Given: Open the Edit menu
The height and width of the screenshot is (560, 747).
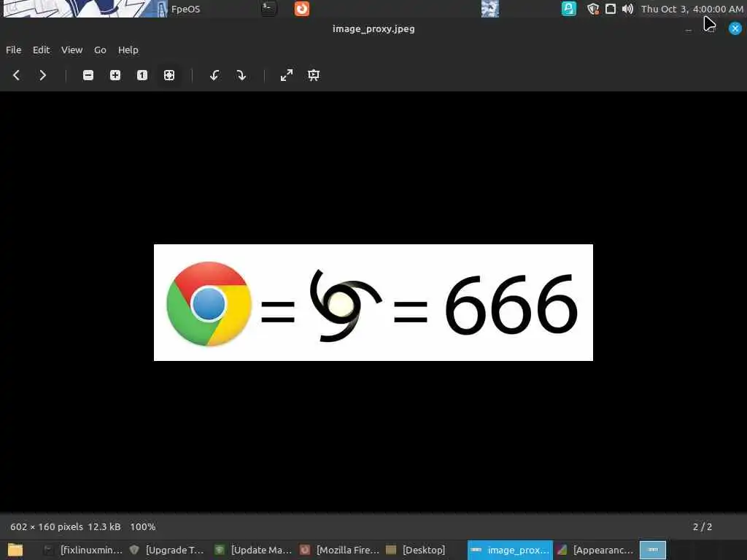Looking at the screenshot, I should pyautogui.click(x=41, y=50).
